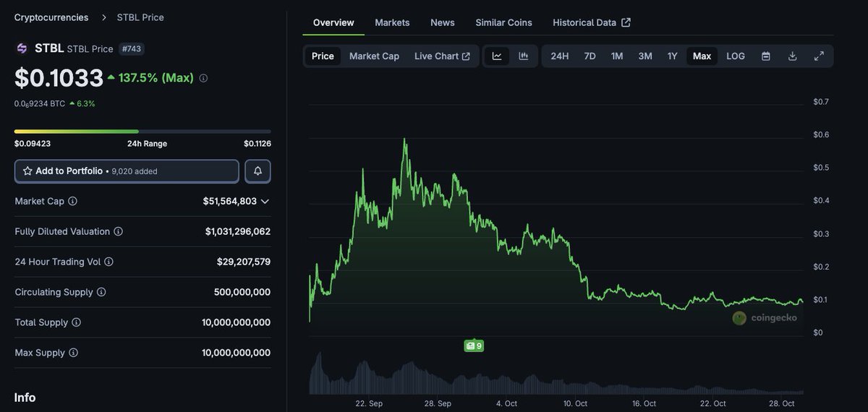The image size is (868, 412).
Task: Open the Overview tab
Action: click(x=333, y=22)
